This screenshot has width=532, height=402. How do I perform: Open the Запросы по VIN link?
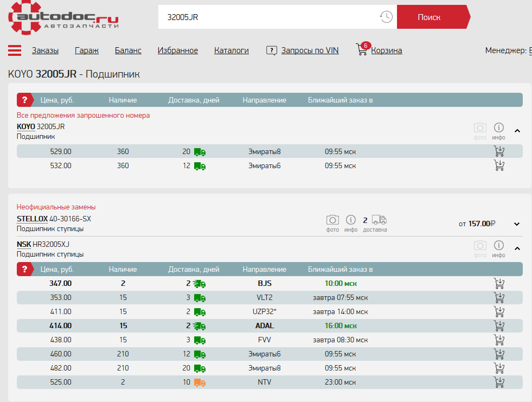tap(310, 50)
